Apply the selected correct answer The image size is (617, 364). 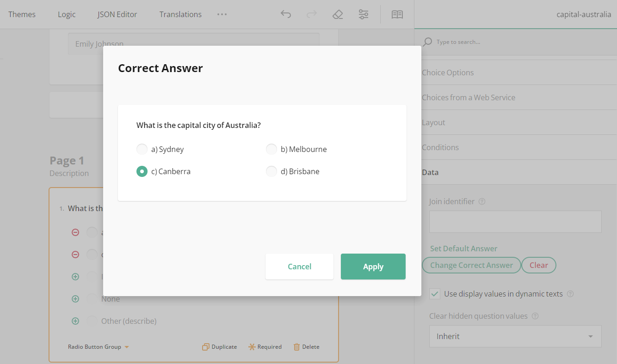coord(373,267)
